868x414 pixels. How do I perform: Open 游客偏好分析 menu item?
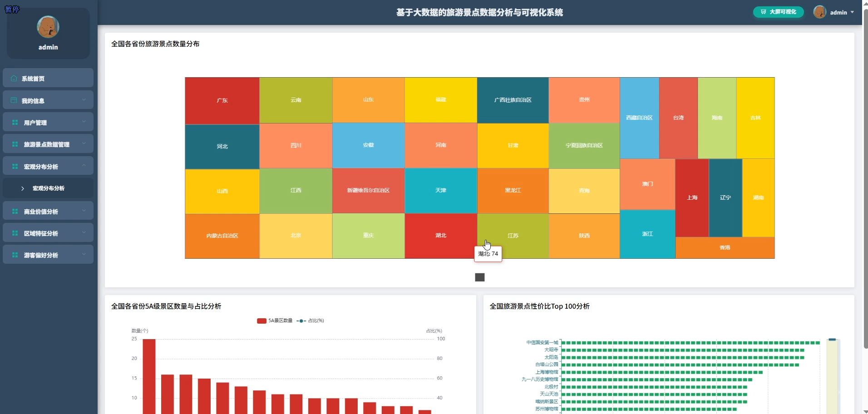[48, 254]
